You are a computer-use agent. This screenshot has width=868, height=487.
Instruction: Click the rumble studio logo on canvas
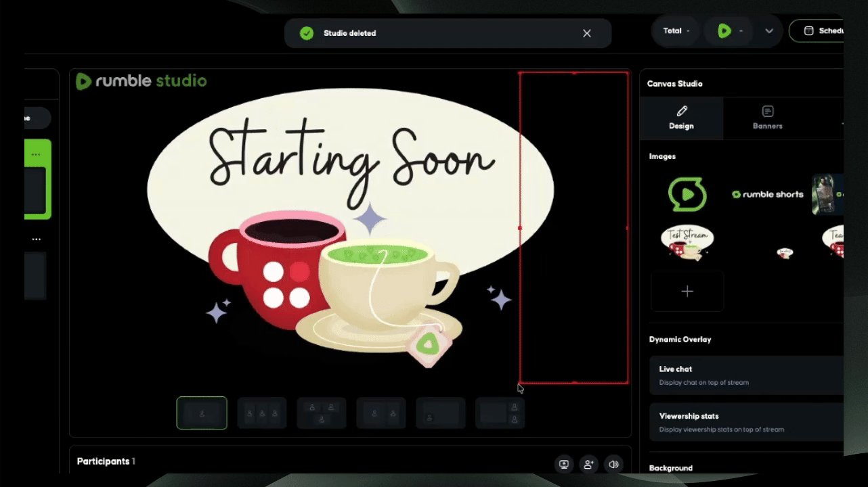pos(142,81)
